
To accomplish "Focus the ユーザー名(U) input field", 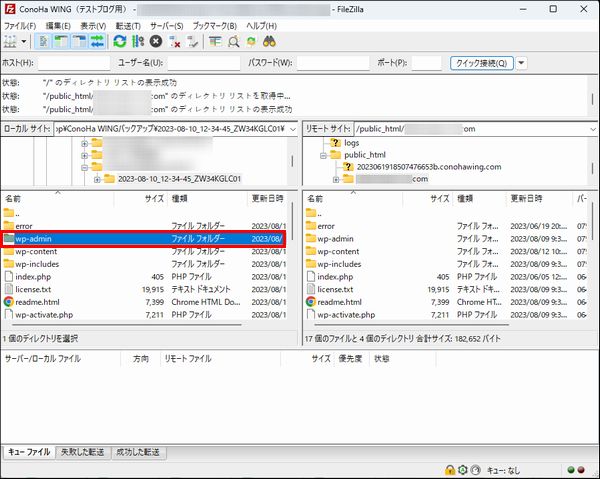I will click(x=204, y=63).
